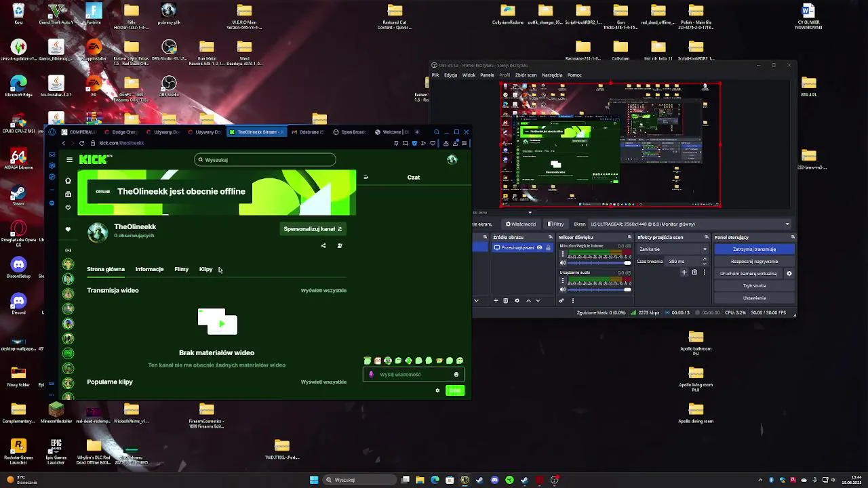Undock Mikser dźwięku panel
868x488 pixels.
click(x=629, y=237)
